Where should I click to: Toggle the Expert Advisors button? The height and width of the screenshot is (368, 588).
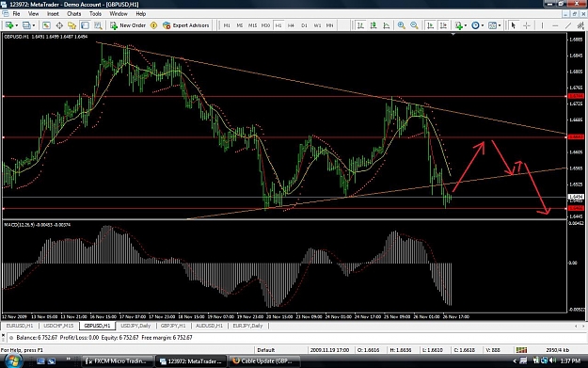[186, 25]
